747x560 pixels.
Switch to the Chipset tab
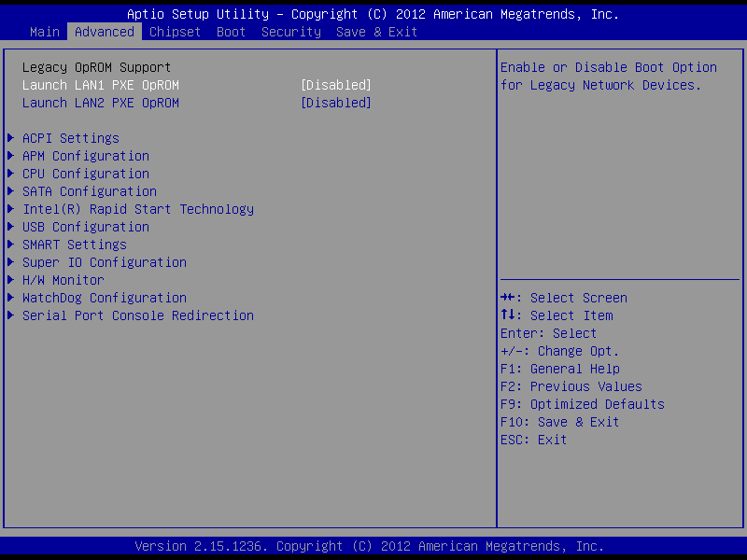[175, 32]
